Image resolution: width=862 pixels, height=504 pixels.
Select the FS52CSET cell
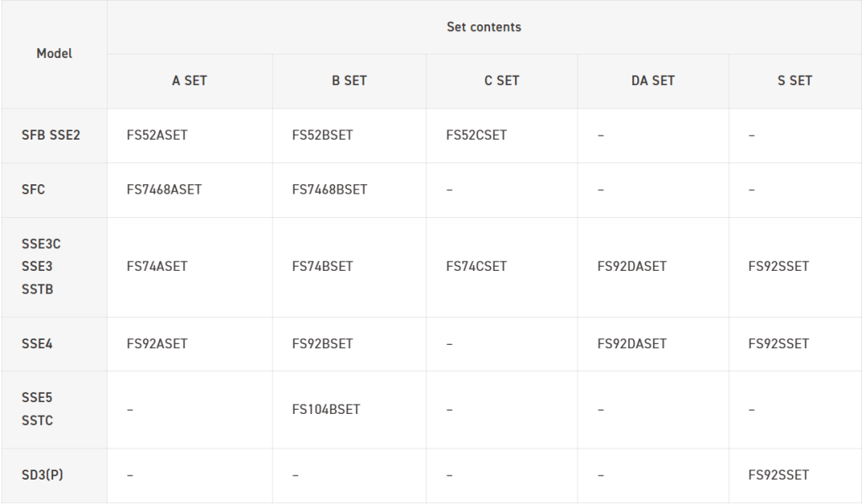click(x=476, y=135)
